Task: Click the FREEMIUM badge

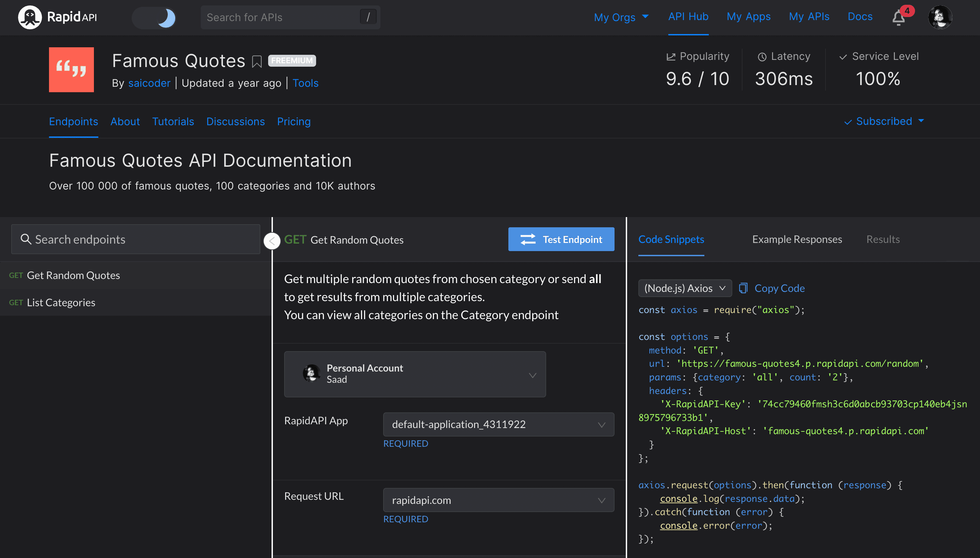Action: 292,61
